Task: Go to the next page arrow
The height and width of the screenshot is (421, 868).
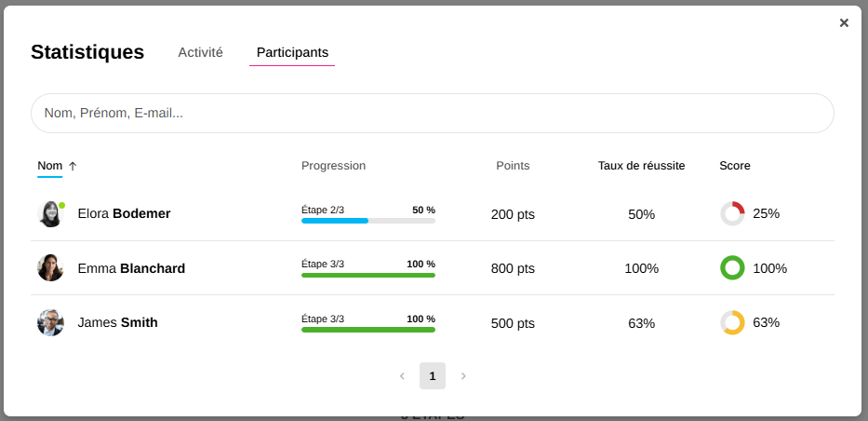Action: pyautogui.click(x=463, y=376)
